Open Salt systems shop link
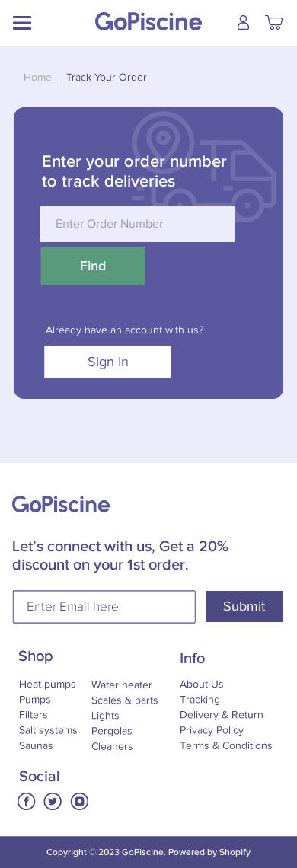Image resolution: width=297 pixels, height=868 pixels. click(x=48, y=731)
